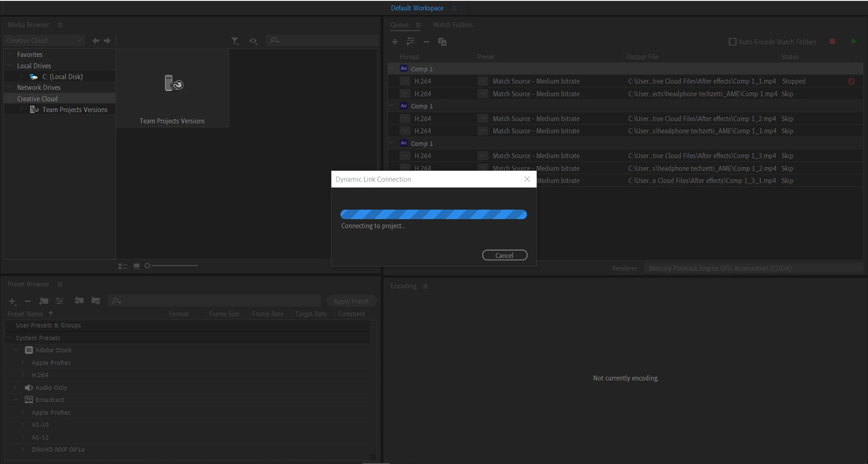The image size is (868, 464).
Task: Expand Apple ProRes under Adobe Stock
Action: (23, 362)
